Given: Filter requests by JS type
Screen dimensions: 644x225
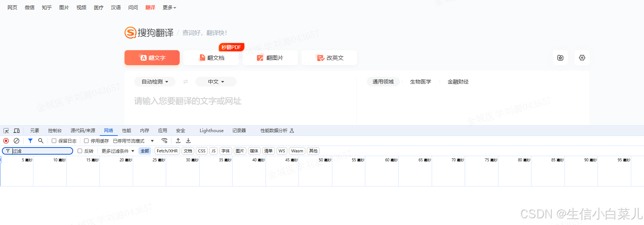Looking at the screenshot, I should point(213,151).
